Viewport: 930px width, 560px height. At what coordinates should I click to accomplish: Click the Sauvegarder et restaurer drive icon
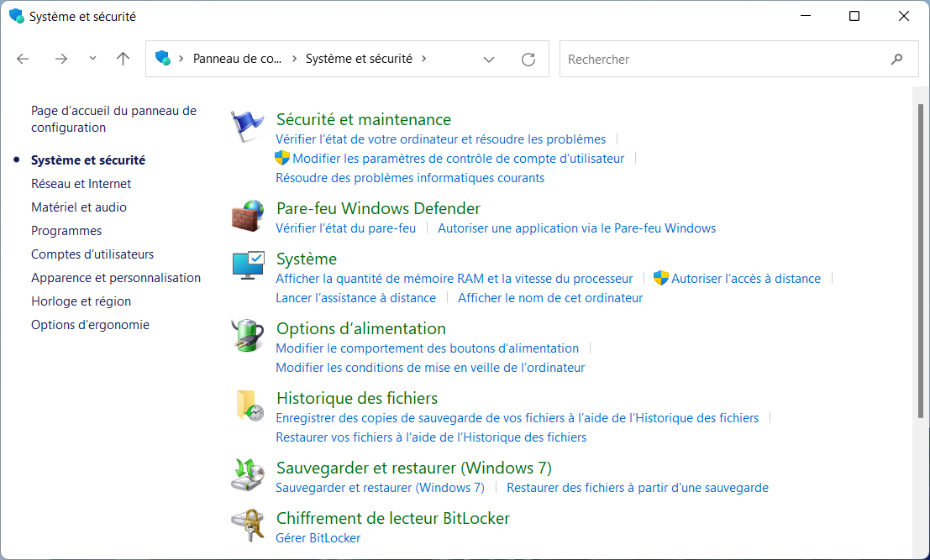(x=247, y=474)
